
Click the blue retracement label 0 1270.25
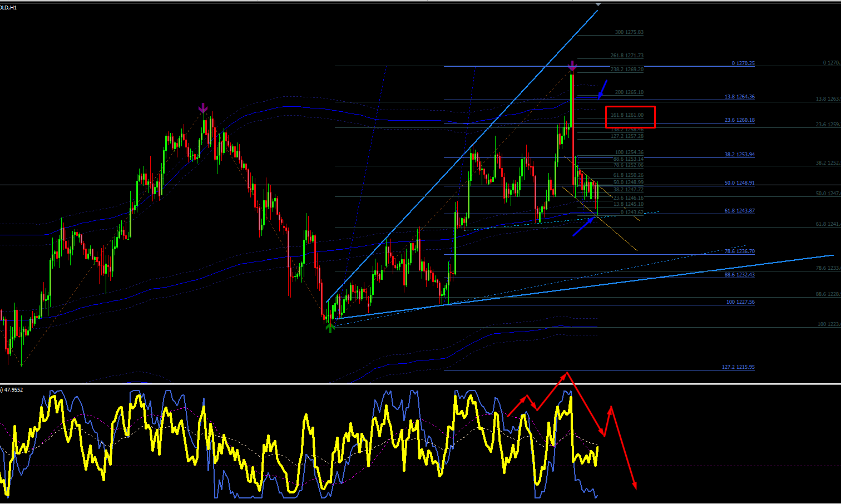click(743, 63)
